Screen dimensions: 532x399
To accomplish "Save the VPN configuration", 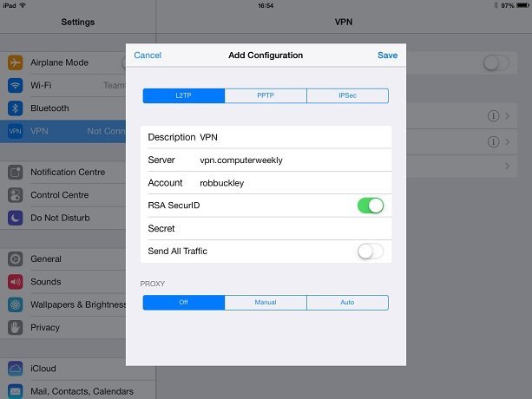I will [x=387, y=56].
